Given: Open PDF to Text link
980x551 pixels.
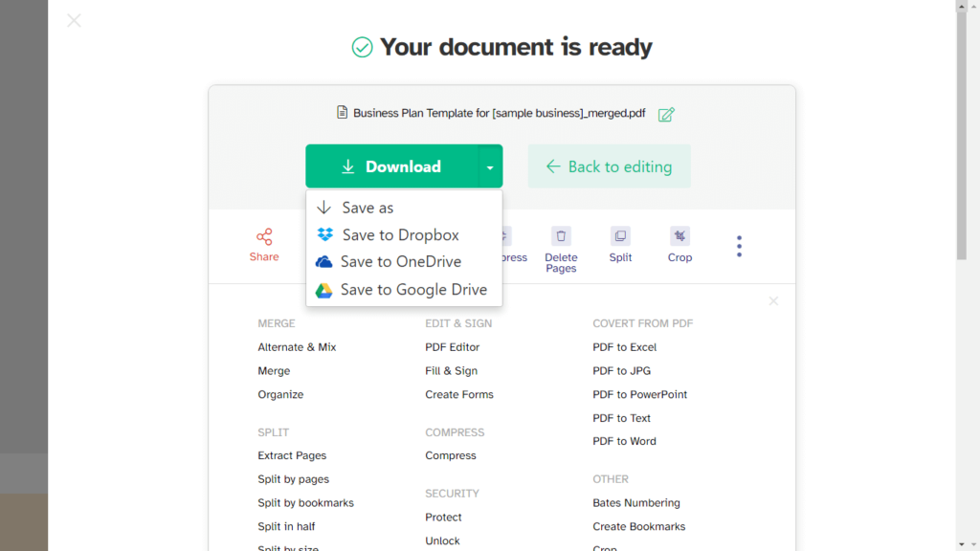Looking at the screenshot, I should tap(621, 419).
